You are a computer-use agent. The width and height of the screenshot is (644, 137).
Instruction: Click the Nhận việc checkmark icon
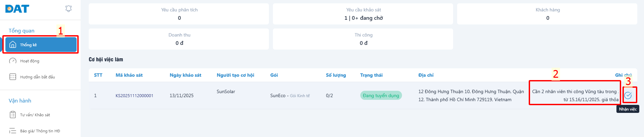[628, 95]
